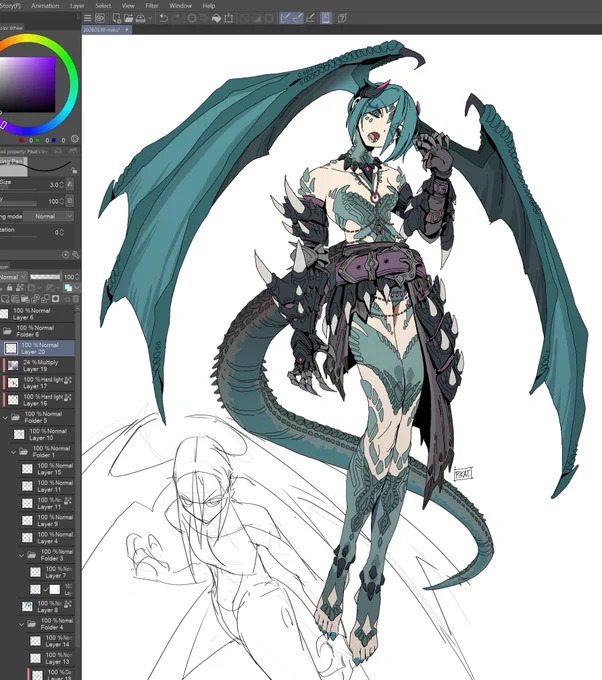Create a new canvas from the toolbar
The image size is (602, 680).
116,18
